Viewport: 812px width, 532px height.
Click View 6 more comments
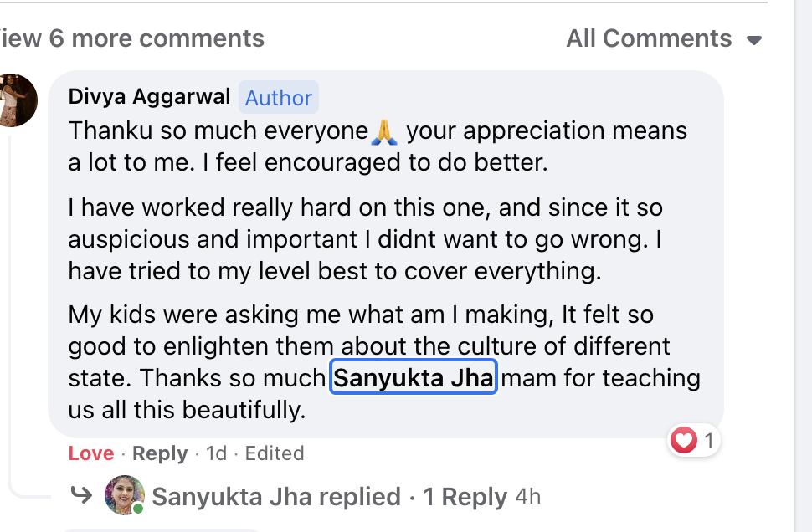(x=132, y=38)
